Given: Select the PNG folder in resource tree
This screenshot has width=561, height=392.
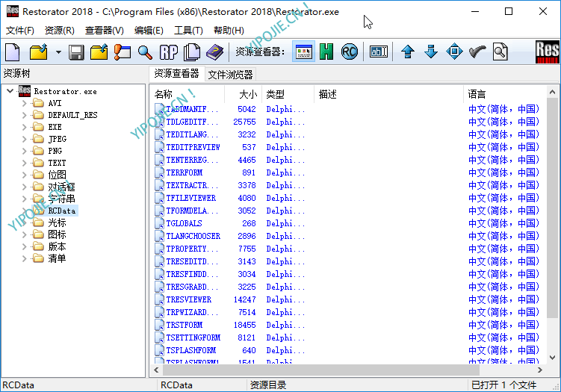Looking at the screenshot, I should pyautogui.click(x=55, y=151).
